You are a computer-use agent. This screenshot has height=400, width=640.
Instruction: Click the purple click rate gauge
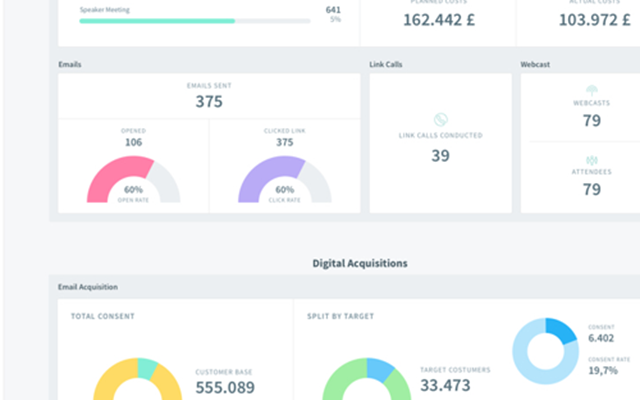click(x=284, y=179)
